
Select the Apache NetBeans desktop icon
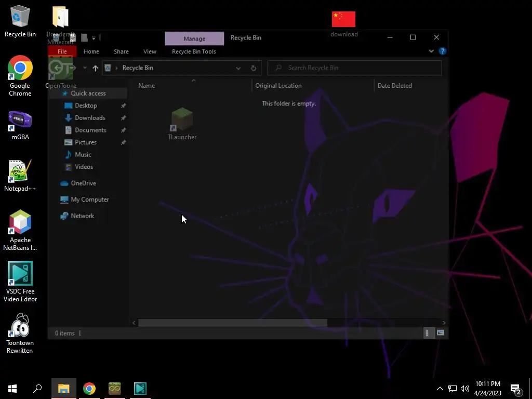pyautogui.click(x=20, y=230)
